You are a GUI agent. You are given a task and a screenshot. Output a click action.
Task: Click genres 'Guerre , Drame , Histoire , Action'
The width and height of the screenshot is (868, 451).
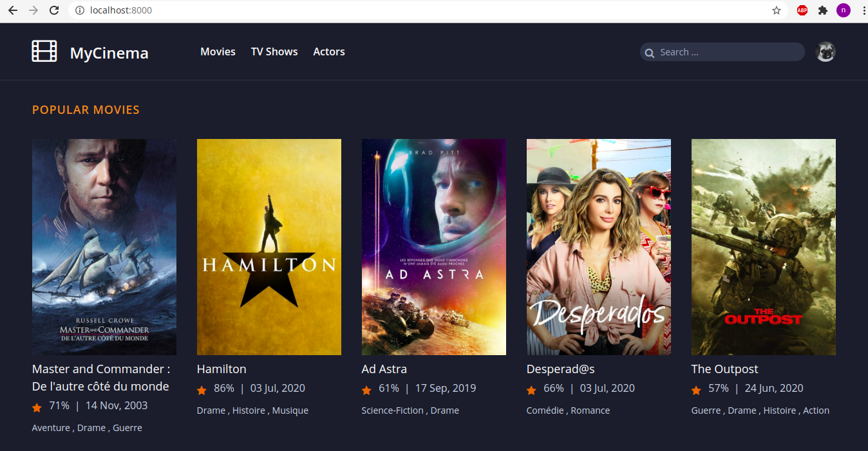pos(760,410)
